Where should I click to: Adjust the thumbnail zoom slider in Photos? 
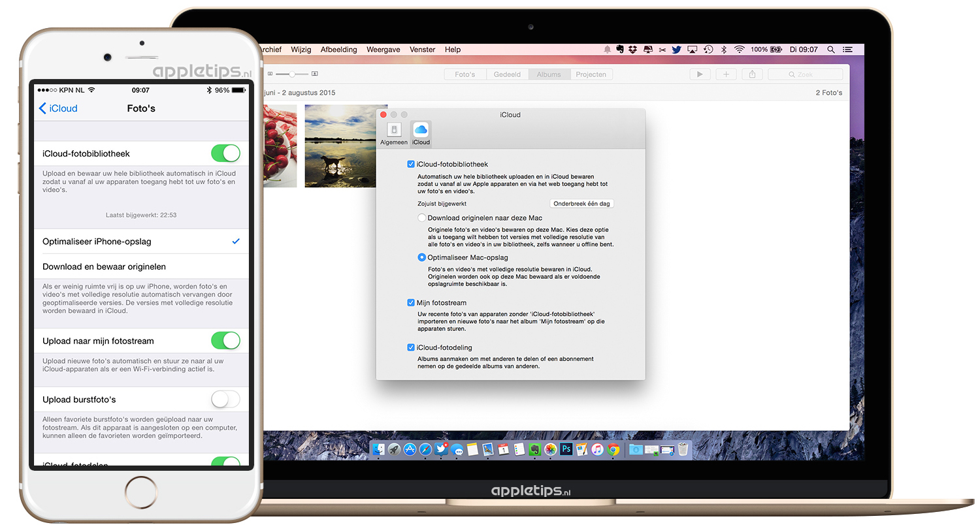[292, 74]
